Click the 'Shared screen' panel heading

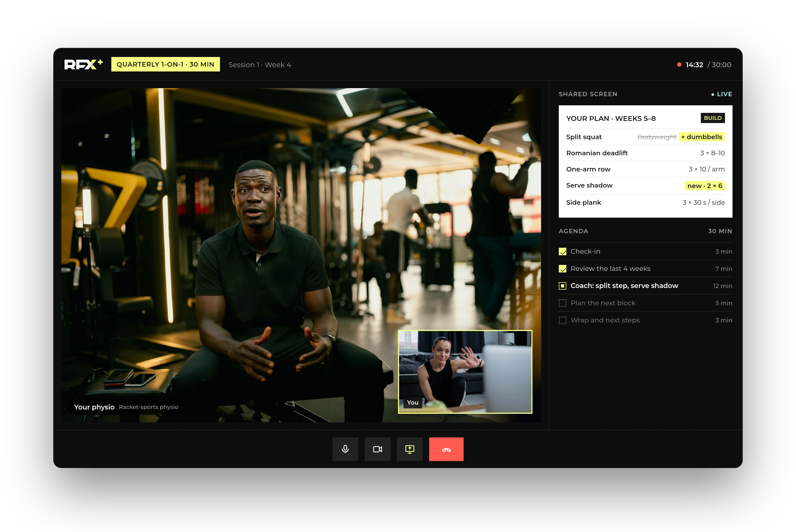coord(588,94)
